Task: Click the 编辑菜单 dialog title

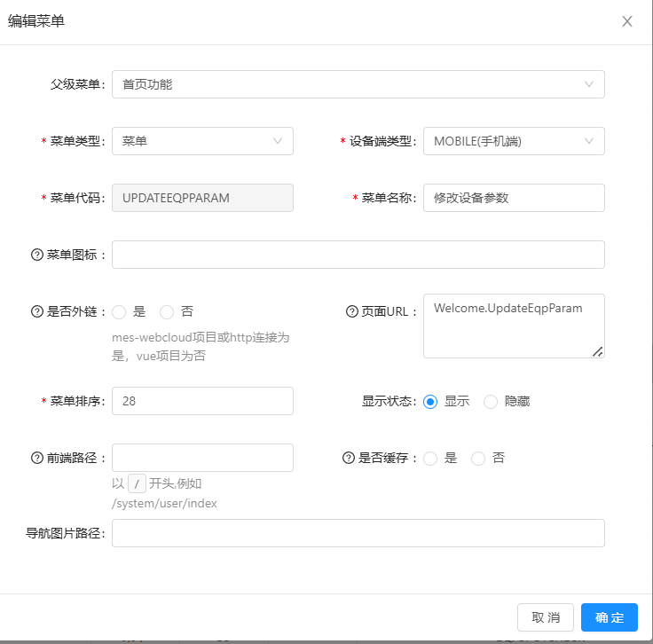Action: (x=36, y=20)
